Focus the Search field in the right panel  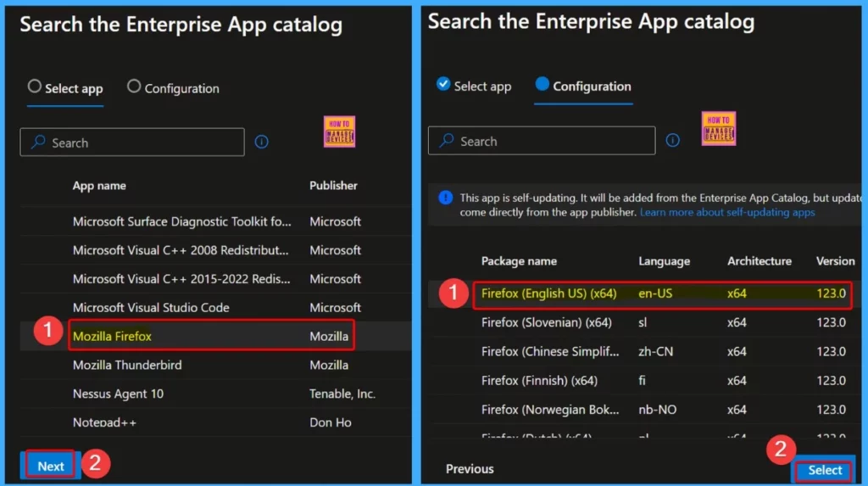tap(542, 141)
